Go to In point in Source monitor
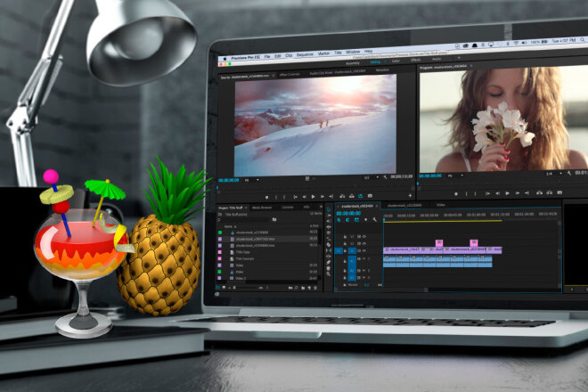588x392 pixels. pyautogui.click(x=295, y=197)
